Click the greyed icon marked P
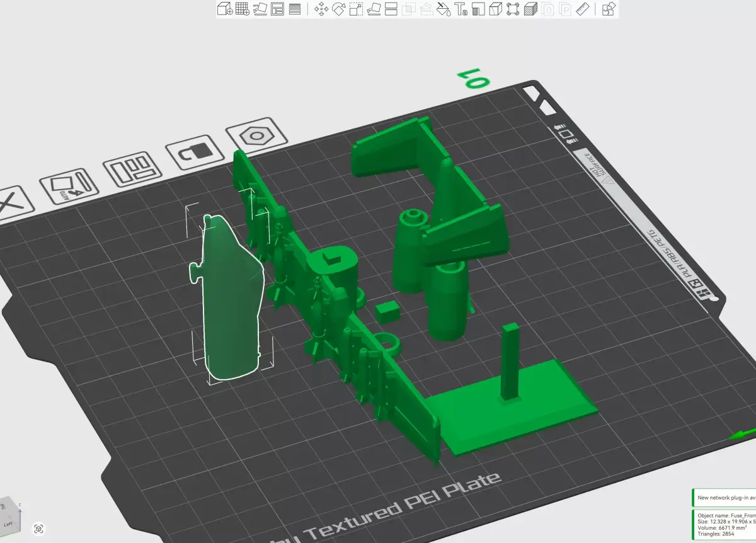This screenshot has width=756, height=543. coord(565,9)
